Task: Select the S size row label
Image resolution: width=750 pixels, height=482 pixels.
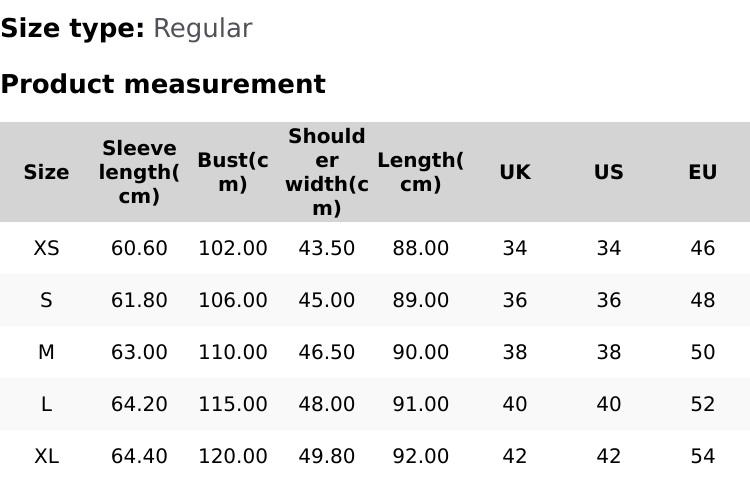Action: 46,300
